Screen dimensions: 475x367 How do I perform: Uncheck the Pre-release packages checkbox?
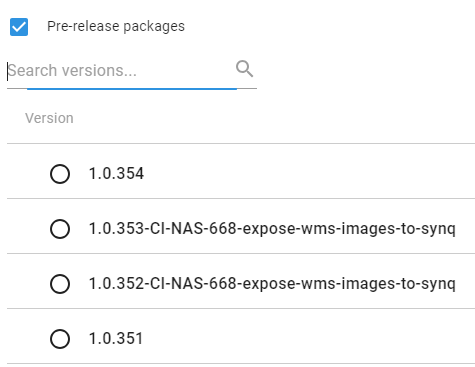click(19, 27)
